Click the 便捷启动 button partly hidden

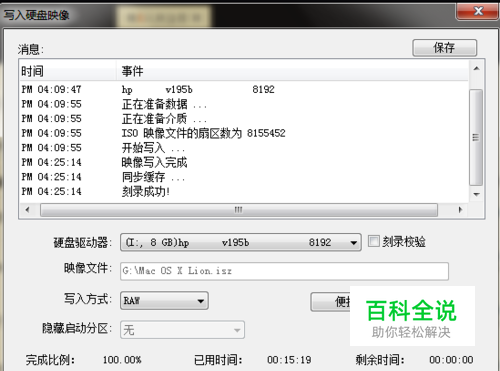click(330, 302)
